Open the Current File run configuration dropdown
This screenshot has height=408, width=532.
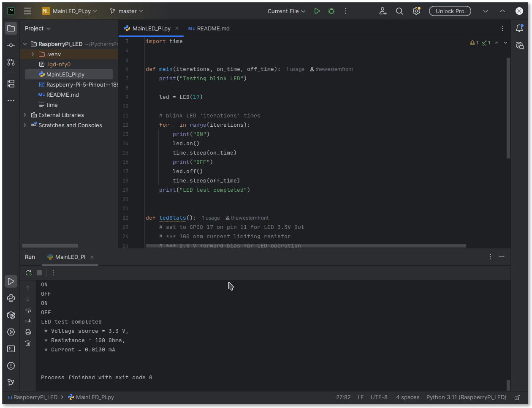286,11
